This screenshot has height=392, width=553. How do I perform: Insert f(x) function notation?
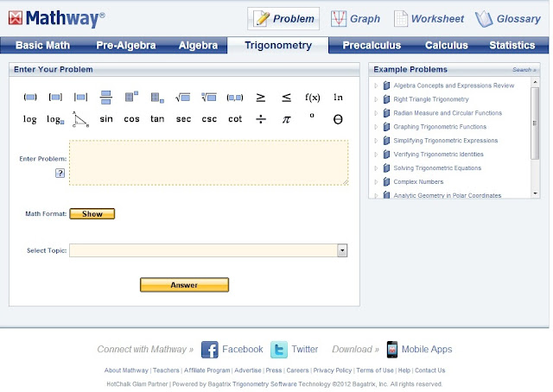point(313,98)
